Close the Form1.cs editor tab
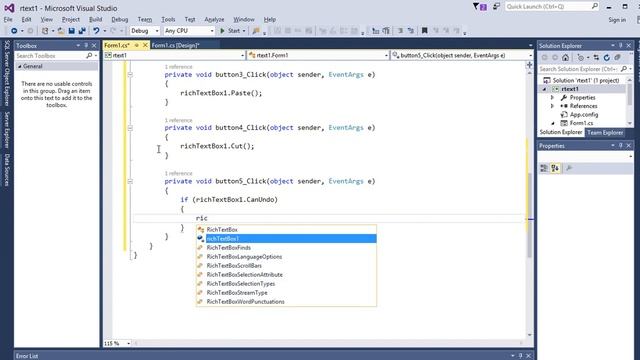 click(145, 45)
